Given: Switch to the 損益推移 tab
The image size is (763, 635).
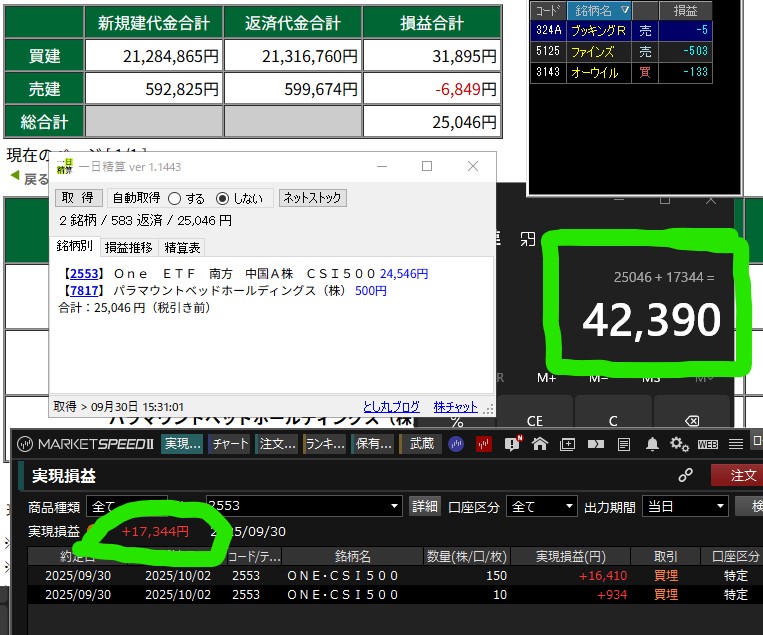Looking at the screenshot, I should pyautogui.click(x=129, y=247).
